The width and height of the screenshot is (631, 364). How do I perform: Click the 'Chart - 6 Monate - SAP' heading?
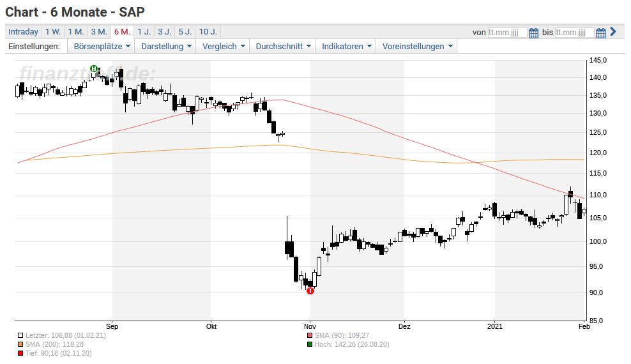75,12
